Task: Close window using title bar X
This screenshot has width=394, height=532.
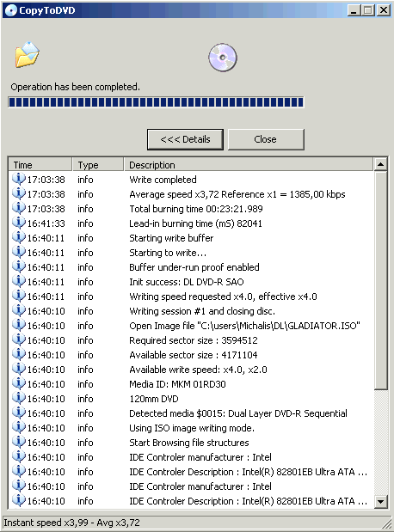Action: point(384,10)
